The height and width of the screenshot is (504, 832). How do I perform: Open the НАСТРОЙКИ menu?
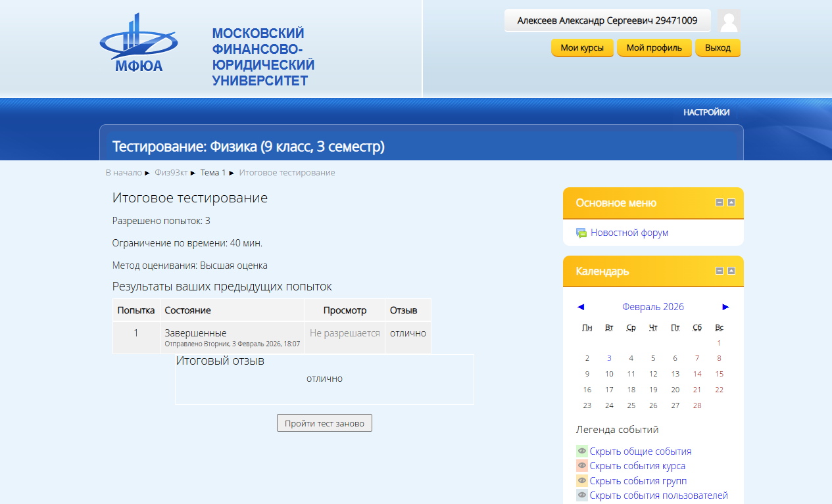706,112
